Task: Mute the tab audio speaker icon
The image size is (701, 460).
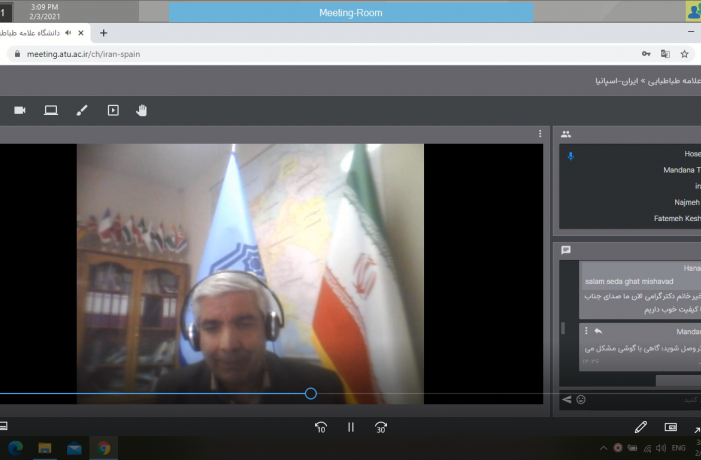Action: click(x=68, y=33)
